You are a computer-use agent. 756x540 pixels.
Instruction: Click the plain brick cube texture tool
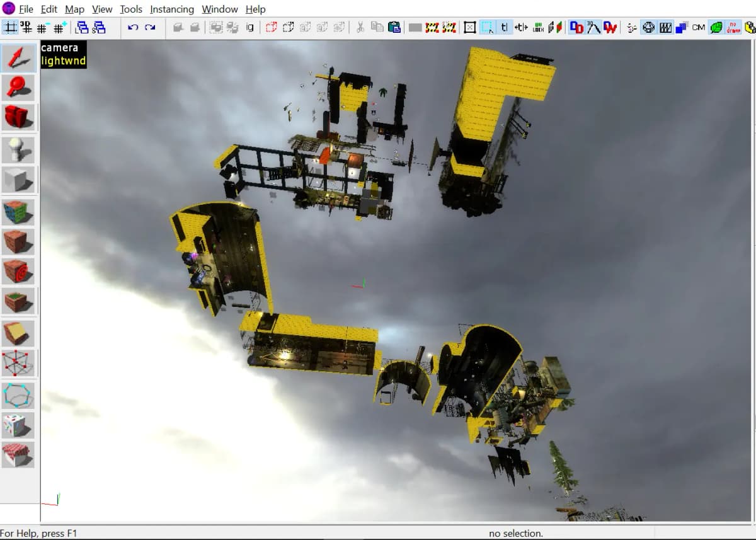tap(18, 241)
